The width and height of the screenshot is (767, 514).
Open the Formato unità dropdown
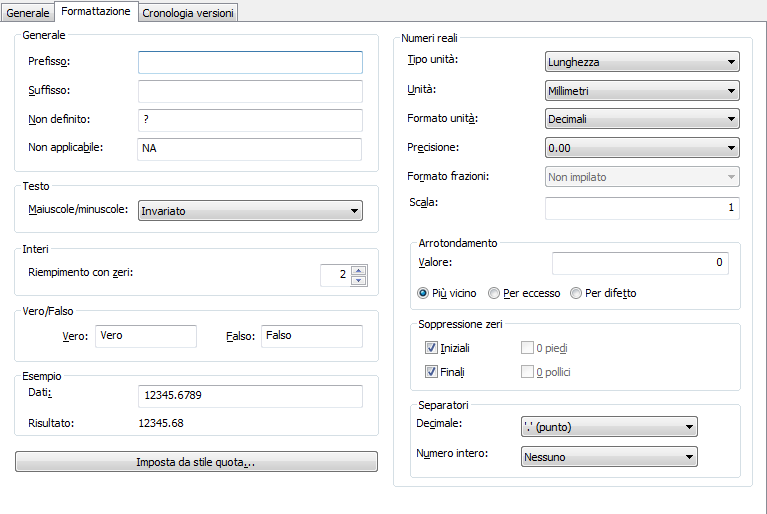tap(642, 120)
